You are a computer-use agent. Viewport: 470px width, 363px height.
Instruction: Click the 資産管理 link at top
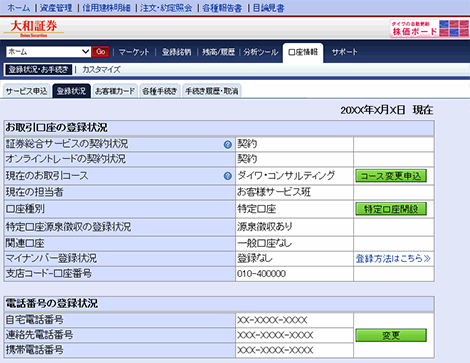coord(56,8)
